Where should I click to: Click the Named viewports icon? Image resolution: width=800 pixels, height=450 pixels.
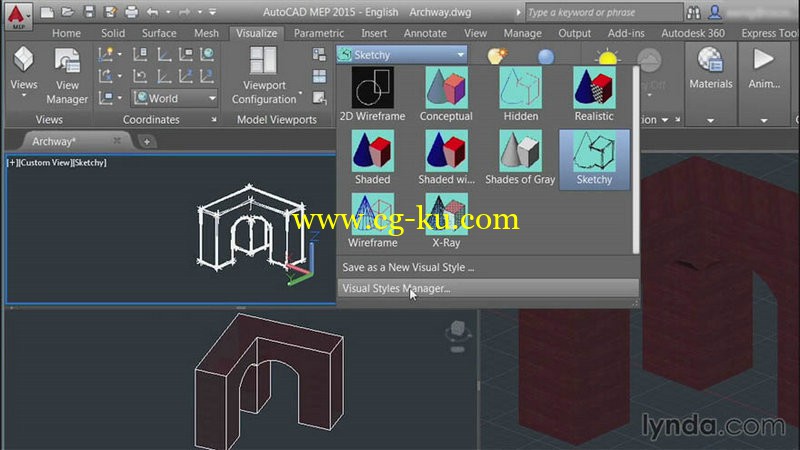coord(319,54)
